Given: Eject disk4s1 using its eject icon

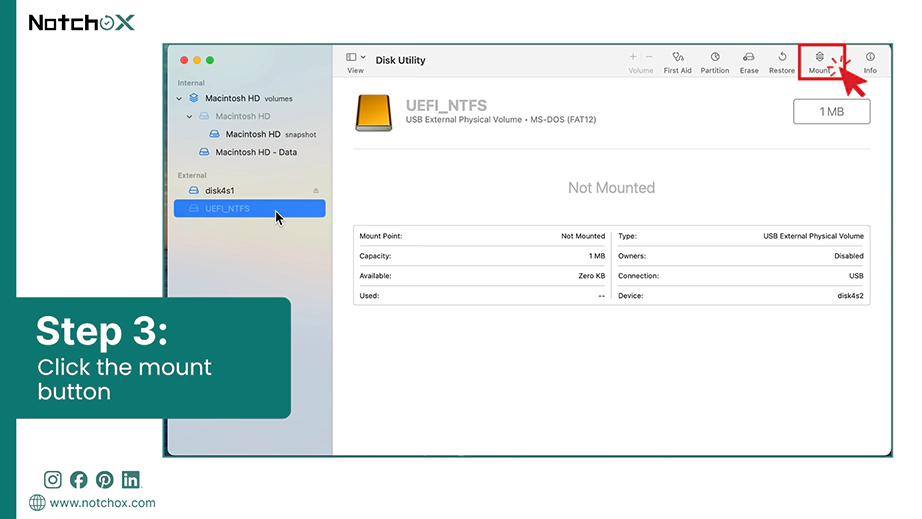Looking at the screenshot, I should [316, 190].
